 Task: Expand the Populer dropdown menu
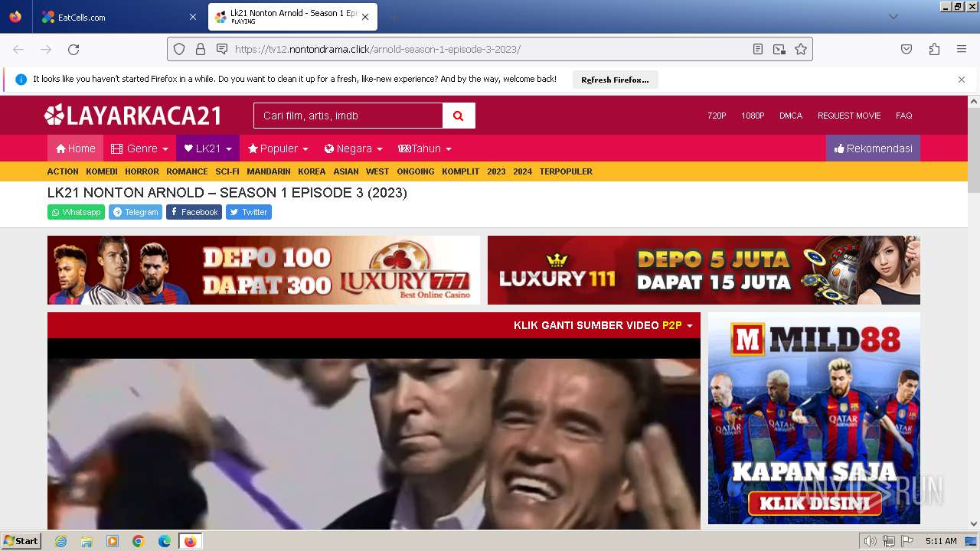pyautogui.click(x=278, y=148)
